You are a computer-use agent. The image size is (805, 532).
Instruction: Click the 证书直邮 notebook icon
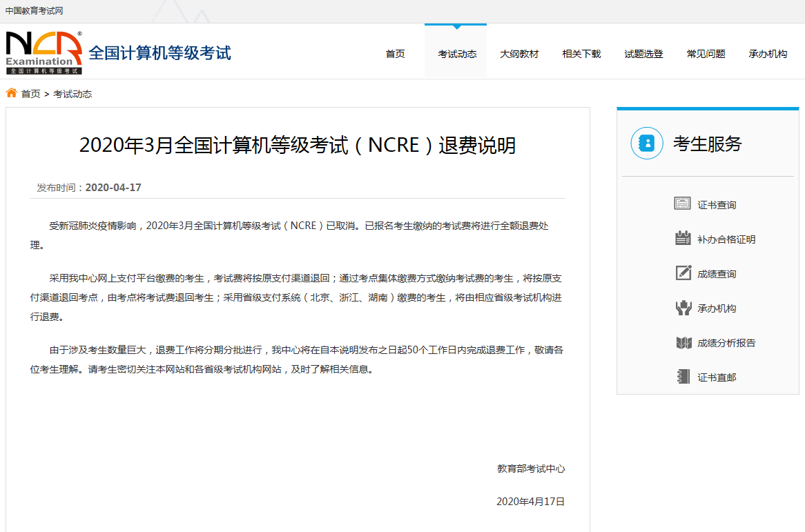click(682, 377)
